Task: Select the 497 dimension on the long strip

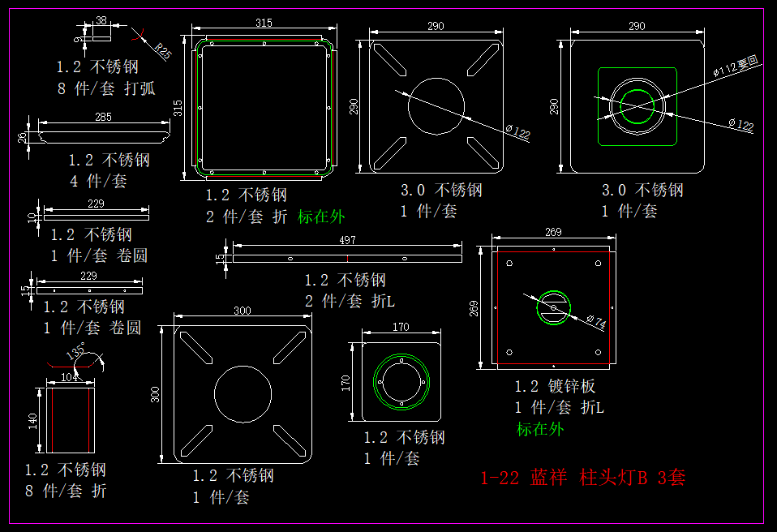Action: pos(347,241)
